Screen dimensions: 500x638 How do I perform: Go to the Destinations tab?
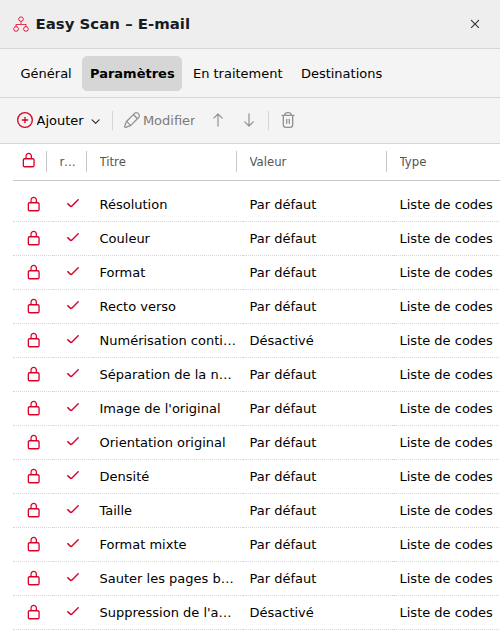(x=341, y=74)
